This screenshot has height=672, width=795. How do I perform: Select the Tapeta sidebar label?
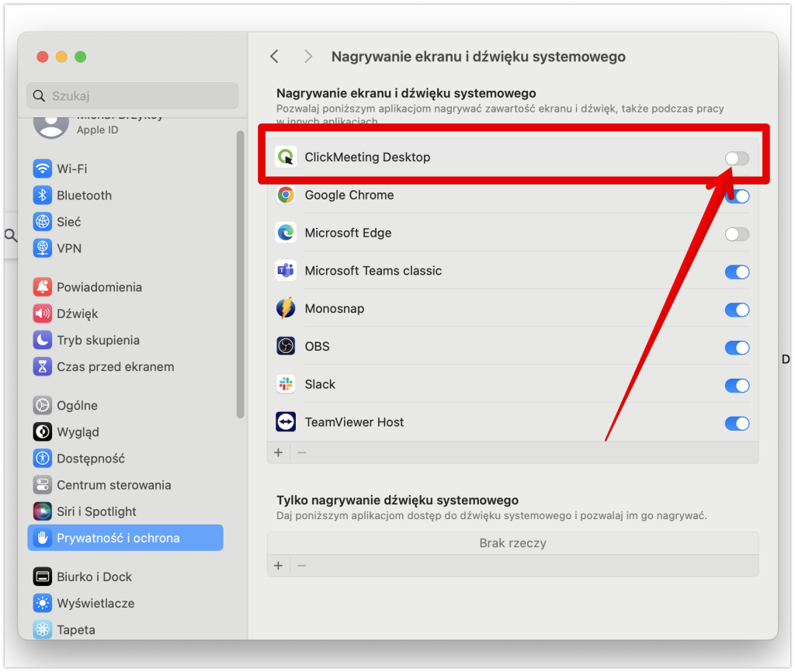[x=76, y=630]
